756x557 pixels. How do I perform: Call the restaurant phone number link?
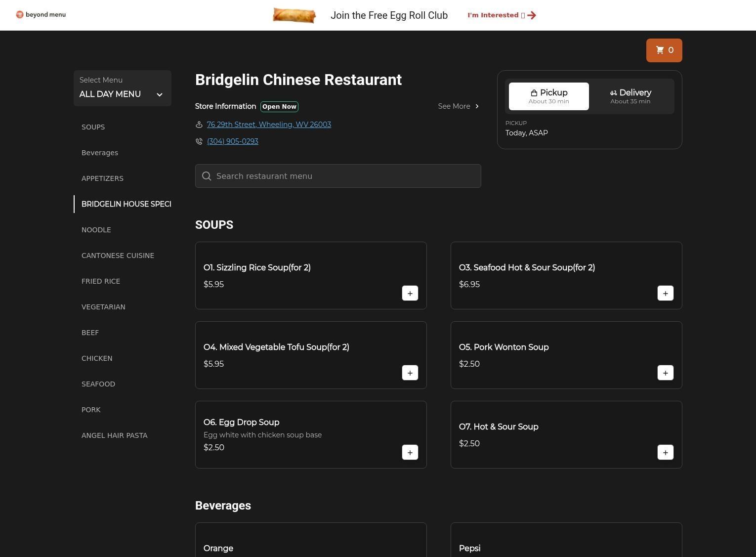pyautogui.click(x=232, y=141)
